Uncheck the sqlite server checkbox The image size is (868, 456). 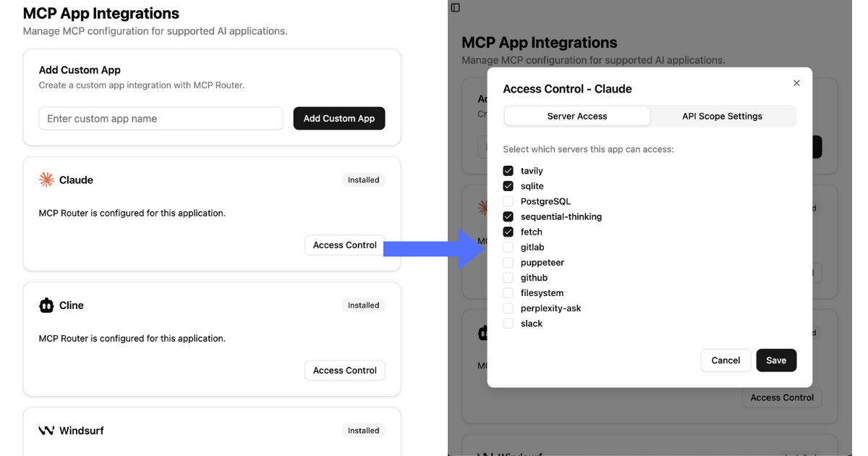508,186
